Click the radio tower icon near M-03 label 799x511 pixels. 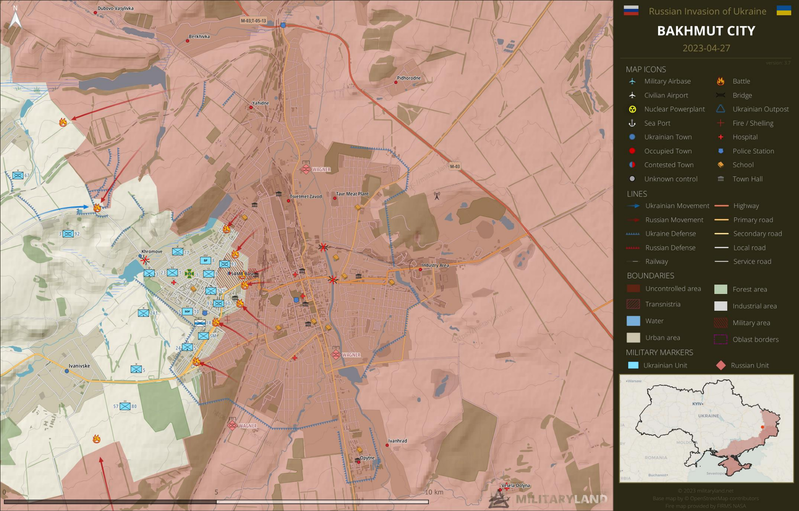437,196
